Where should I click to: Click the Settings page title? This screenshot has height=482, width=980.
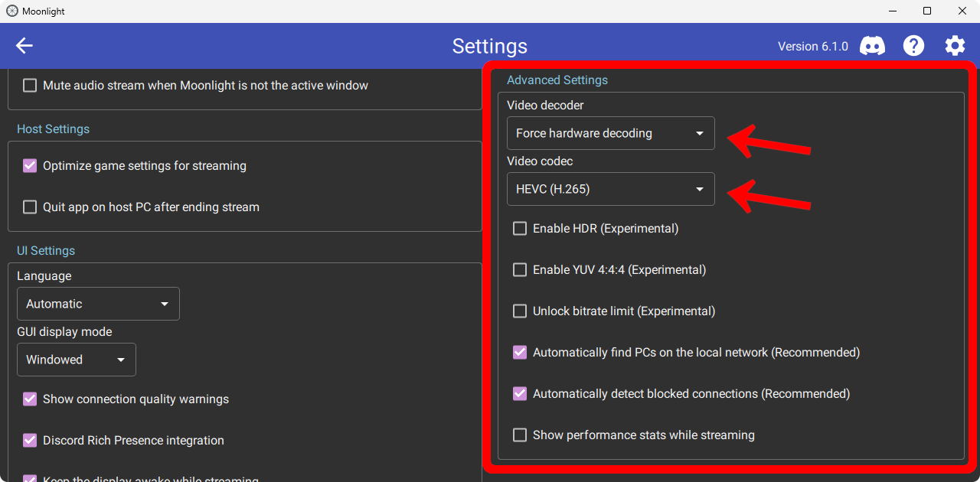(x=490, y=47)
